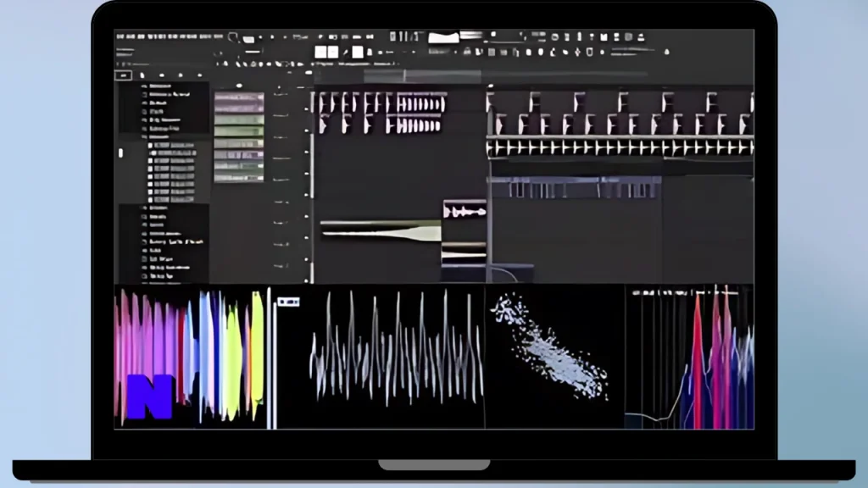Click the rounded magnifier-like icon in top toolbar
Viewport: 868px width, 488px height.
(x=233, y=37)
